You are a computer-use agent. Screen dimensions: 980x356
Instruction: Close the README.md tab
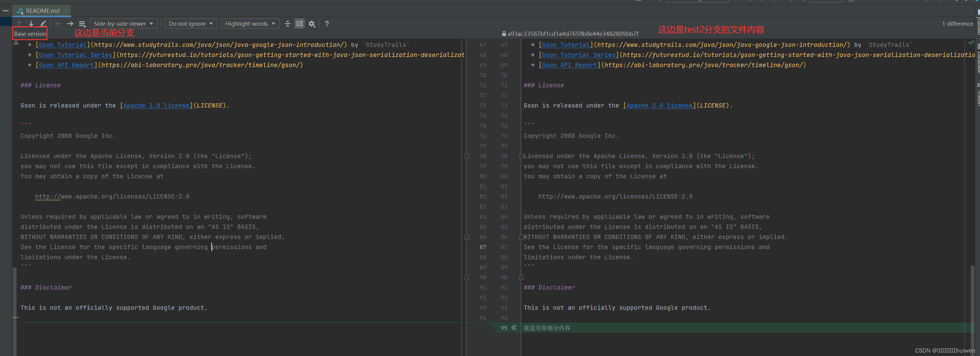pos(66,11)
